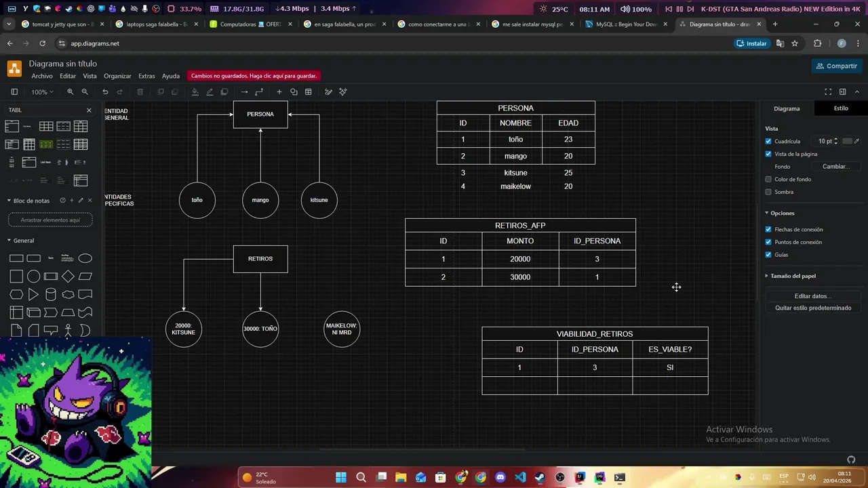Viewport: 868px width, 488px height.
Task: Collapse the Bloc de notas section
Action: 9,201
